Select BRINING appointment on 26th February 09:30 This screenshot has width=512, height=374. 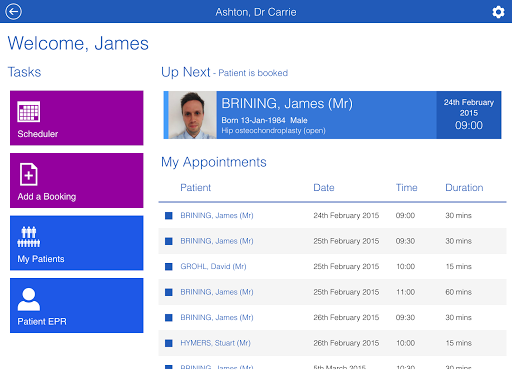(332, 318)
